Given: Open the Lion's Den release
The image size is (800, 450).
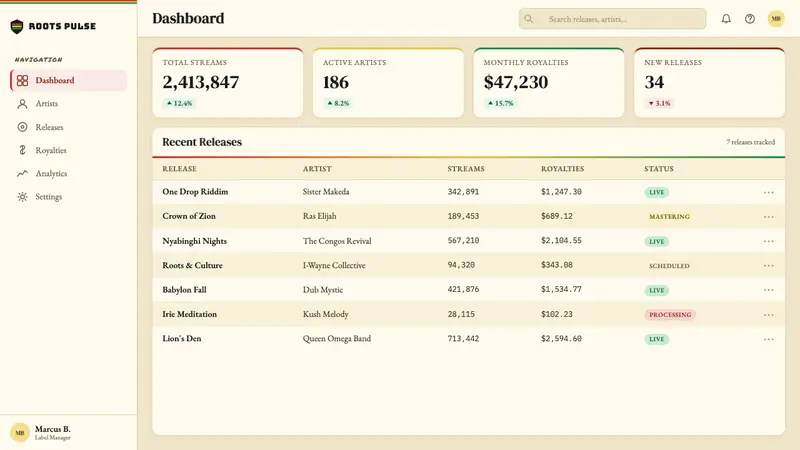Looking at the screenshot, I should [182, 339].
